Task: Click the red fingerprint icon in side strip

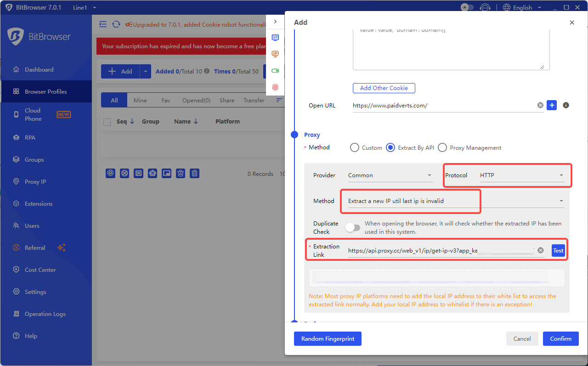Action: tap(275, 87)
